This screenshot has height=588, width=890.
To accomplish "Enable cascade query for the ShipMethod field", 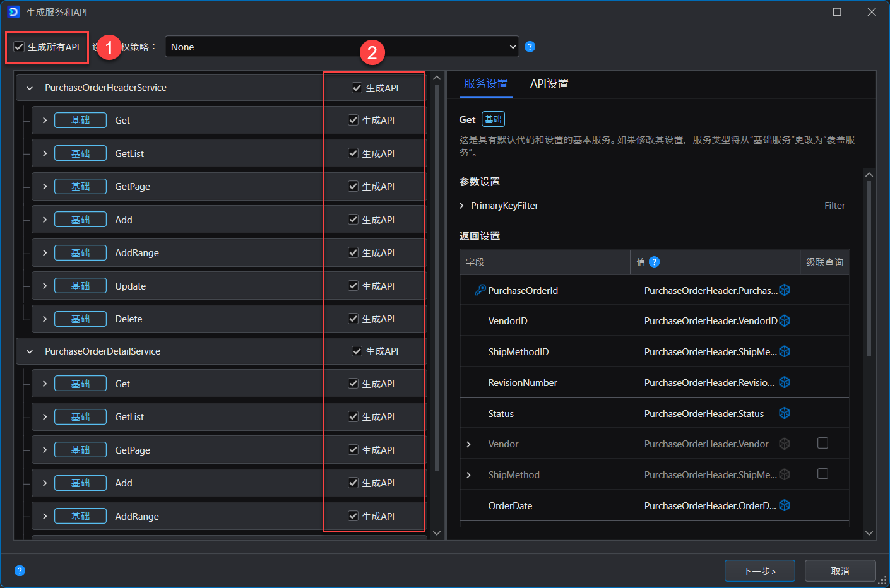I will [x=823, y=473].
